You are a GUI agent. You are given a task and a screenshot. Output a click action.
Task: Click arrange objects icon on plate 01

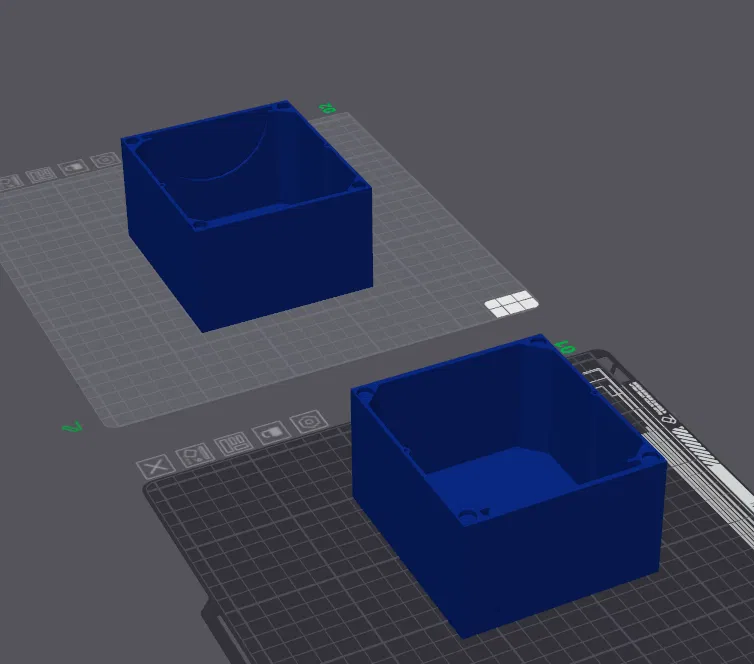[234, 444]
